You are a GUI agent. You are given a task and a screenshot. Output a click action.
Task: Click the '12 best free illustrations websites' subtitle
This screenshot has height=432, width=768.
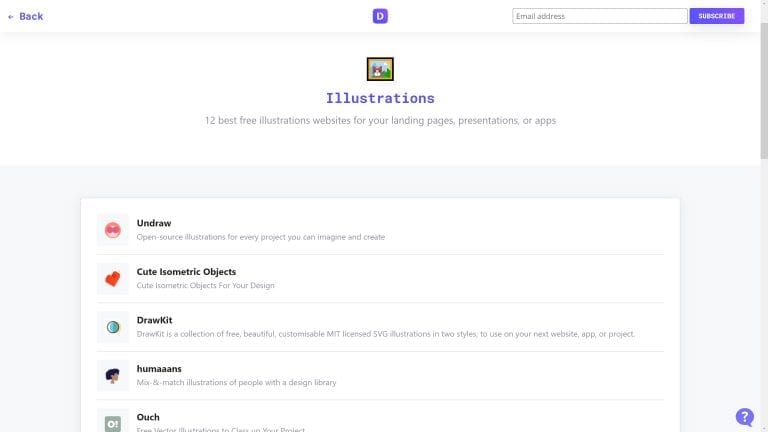(x=380, y=120)
